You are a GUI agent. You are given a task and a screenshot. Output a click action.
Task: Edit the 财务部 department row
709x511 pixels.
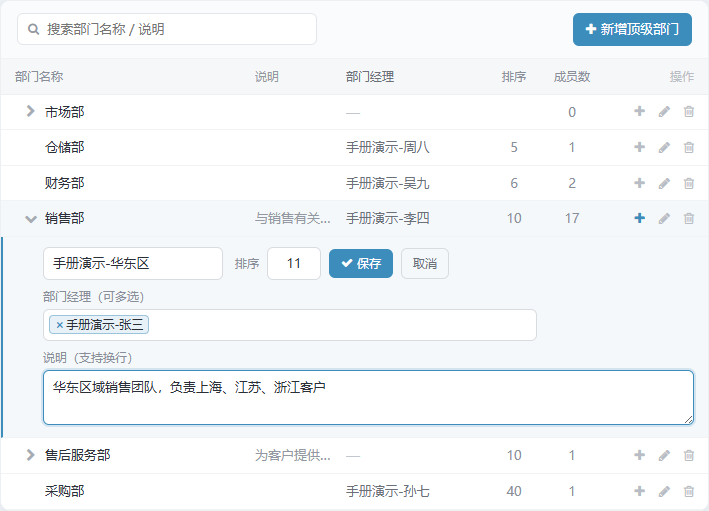point(664,183)
